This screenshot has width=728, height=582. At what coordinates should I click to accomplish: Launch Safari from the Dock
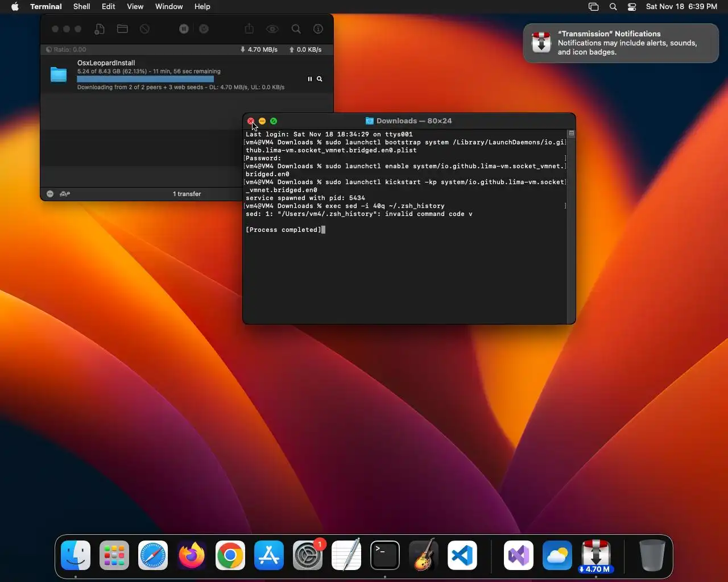[x=153, y=555]
